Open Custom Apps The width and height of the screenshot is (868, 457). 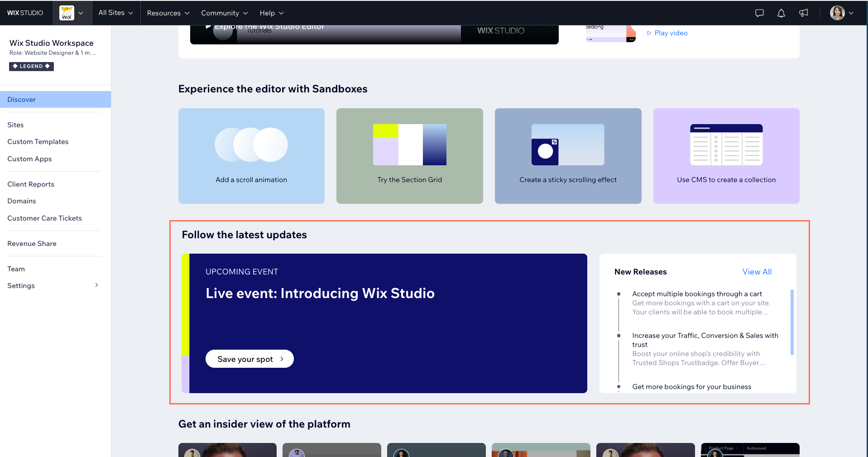click(29, 159)
